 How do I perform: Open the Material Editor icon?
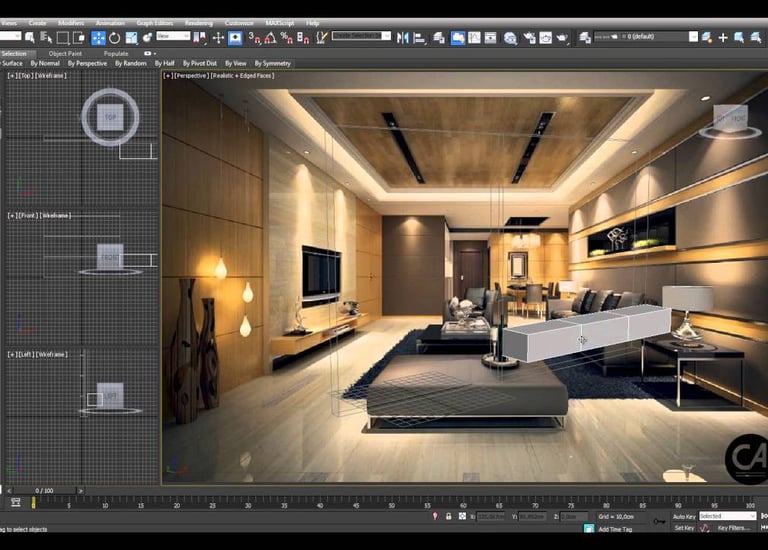[x=510, y=38]
